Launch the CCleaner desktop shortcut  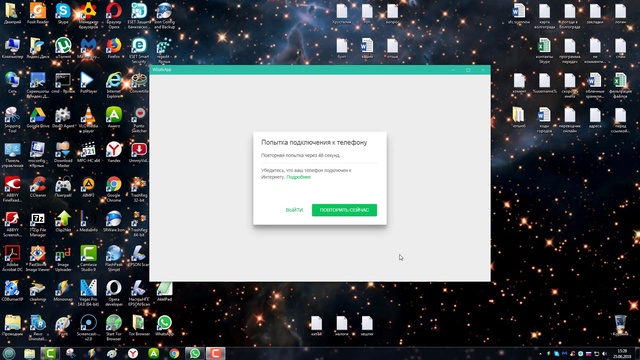pos(38,187)
